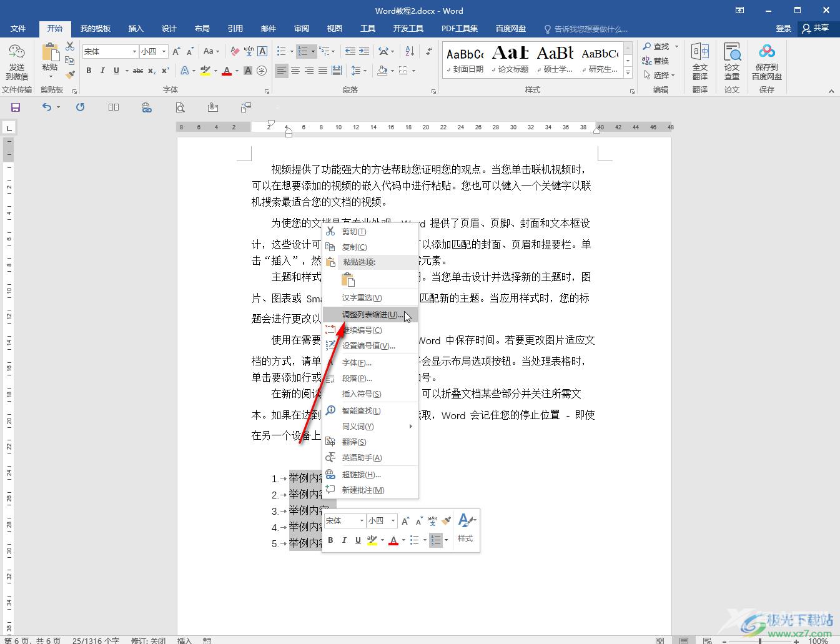Screen dimensions: 840x644
Task: Choose Set Numbering Value in context menu
Action: [370, 346]
